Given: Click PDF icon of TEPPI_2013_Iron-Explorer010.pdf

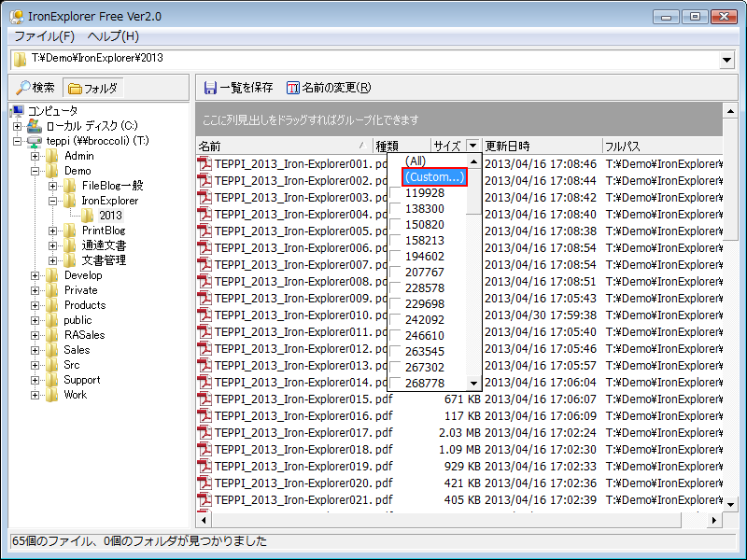Looking at the screenshot, I should pyautogui.click(x=204, y=315).
